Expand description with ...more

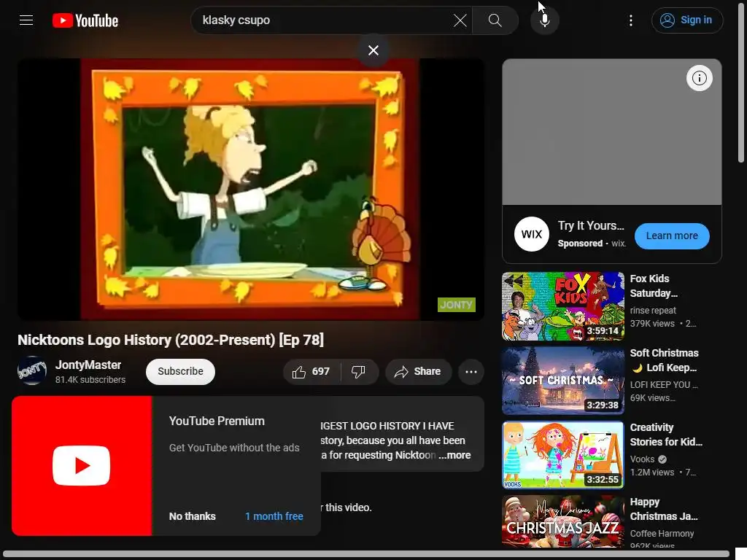(x=455, y=455)
